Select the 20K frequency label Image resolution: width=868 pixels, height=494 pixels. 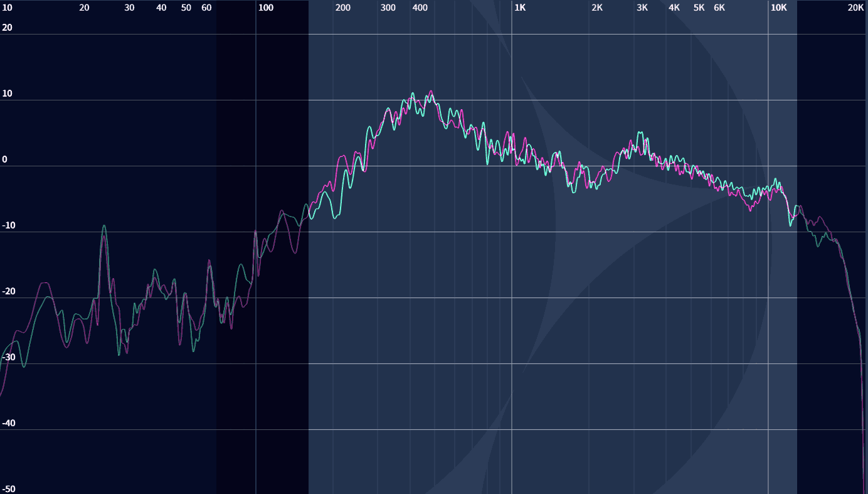[855, 8]
